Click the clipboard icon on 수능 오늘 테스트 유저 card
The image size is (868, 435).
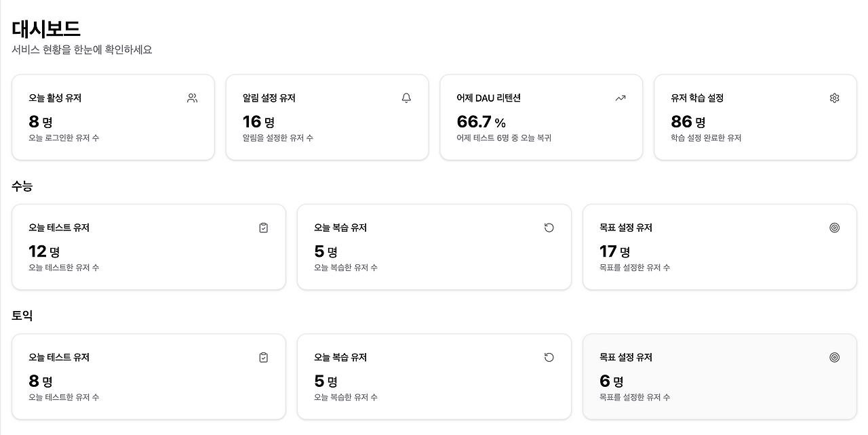264,228
